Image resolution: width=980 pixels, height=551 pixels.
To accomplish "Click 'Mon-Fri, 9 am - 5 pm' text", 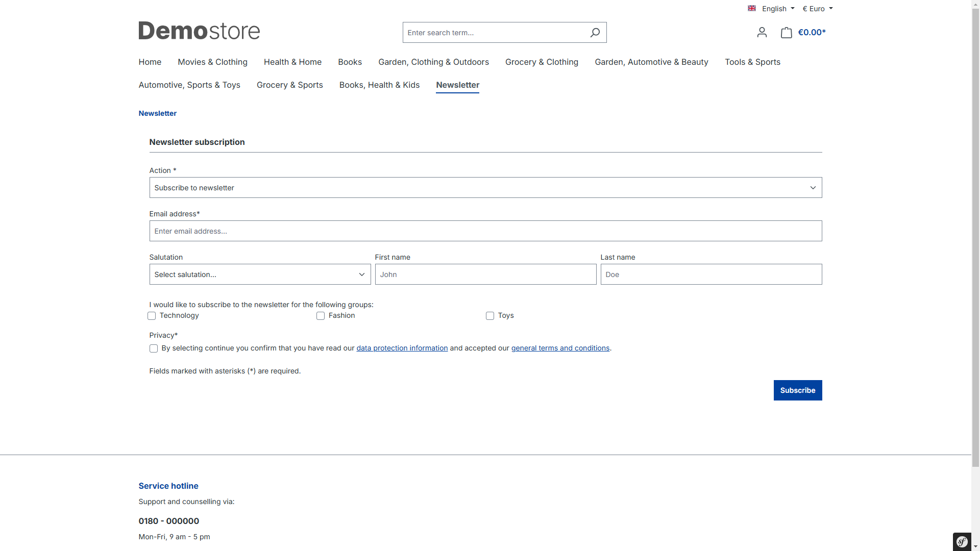I will pyautogui.click(x=174, y=537).
